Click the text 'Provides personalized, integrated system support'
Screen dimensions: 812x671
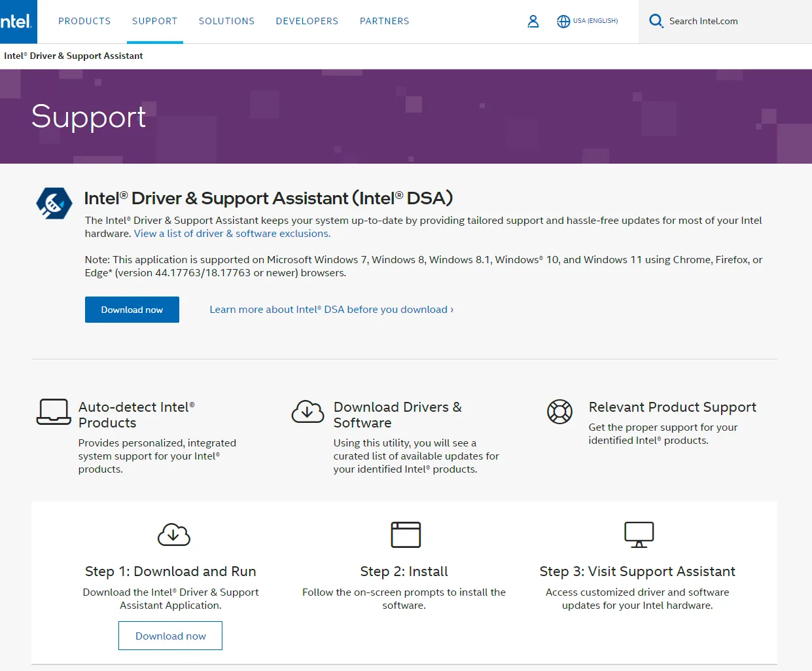pyautogui.click(x=158, y=456)
